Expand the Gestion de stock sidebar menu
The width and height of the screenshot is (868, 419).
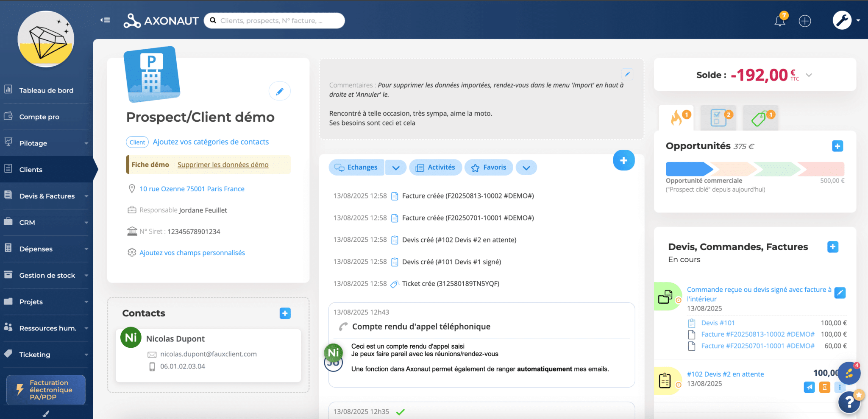tap(86, 275)
